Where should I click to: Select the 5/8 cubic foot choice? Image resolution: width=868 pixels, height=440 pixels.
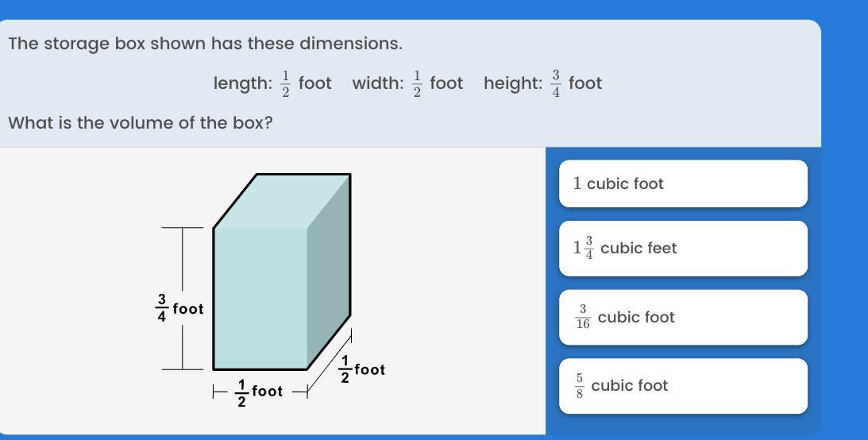pos(683,385)
